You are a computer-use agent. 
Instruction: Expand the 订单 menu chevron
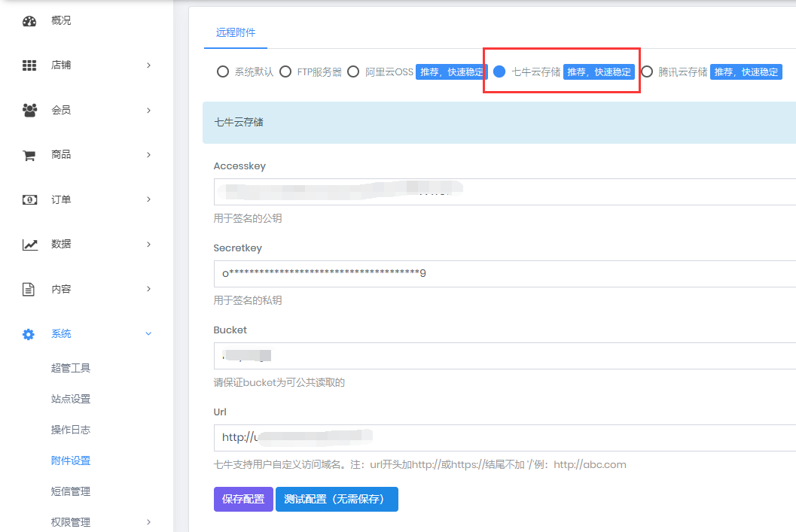pos(148,199)
